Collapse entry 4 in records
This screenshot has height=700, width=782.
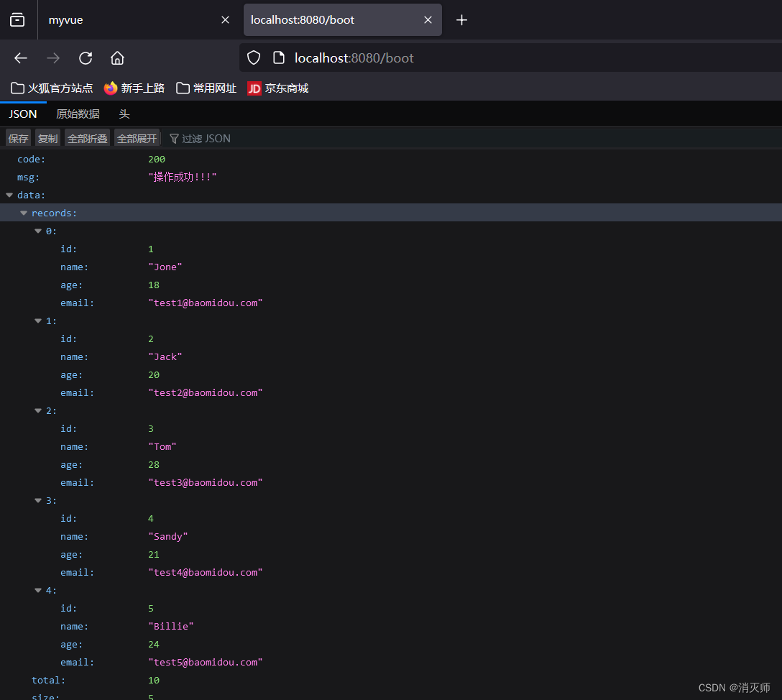(x=38, y=590)
